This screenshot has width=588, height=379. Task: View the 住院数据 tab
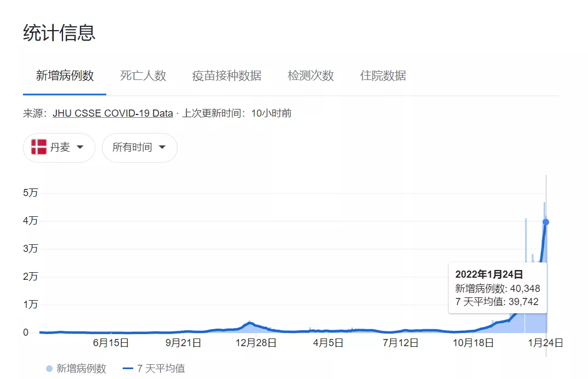pyautogui.click(x=383, y=76)
